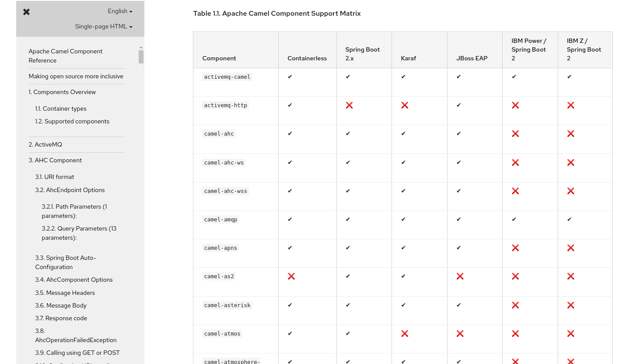Click checkmark for activemq-camel Containerless
This screenshot has height=364, width=633.
tap(290, 77)
